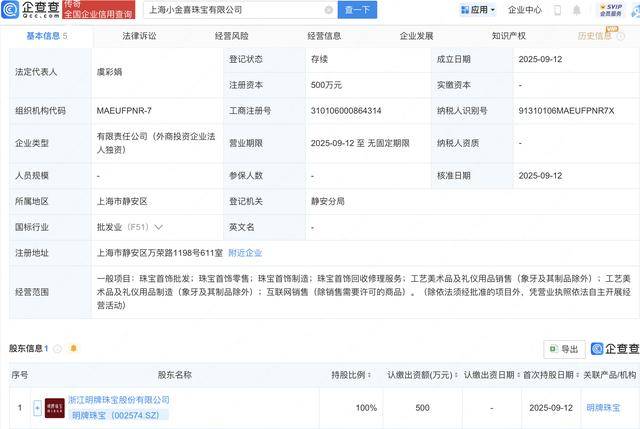The width and height of the screenshot is (640, 429).
Task: Open 浙江明牌珠宝股份有限公司 shareholder link
Action: point(119,400)
